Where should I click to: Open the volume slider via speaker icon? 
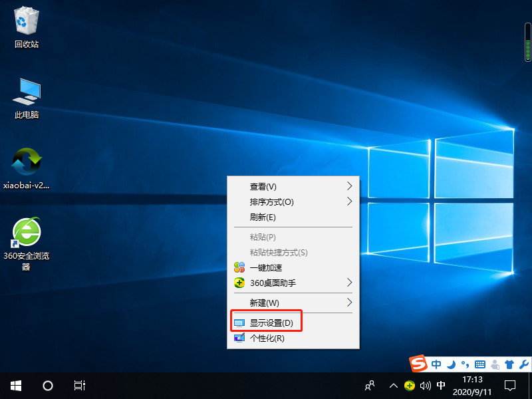[425, 386]
